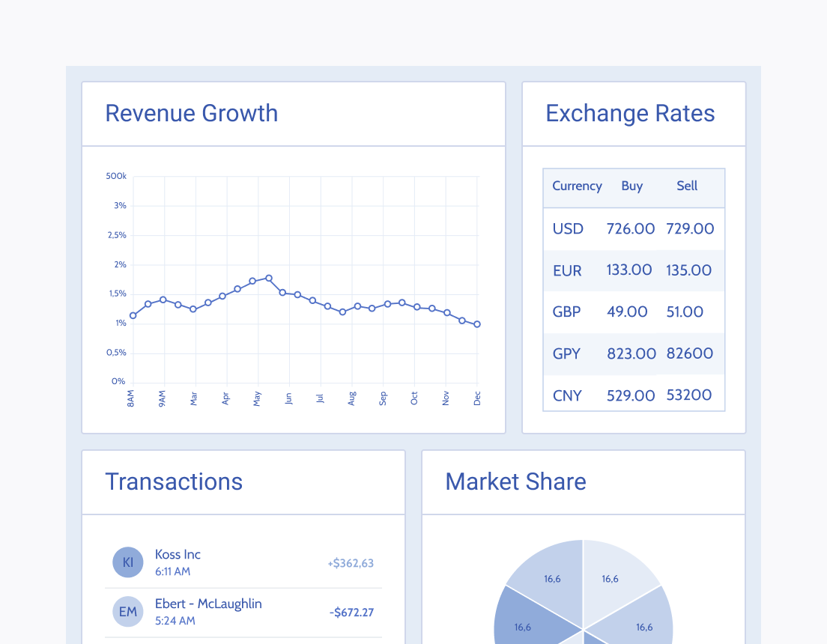Click the highest peak data point on chart
The image size is (827, 644).
coord(268,278)
